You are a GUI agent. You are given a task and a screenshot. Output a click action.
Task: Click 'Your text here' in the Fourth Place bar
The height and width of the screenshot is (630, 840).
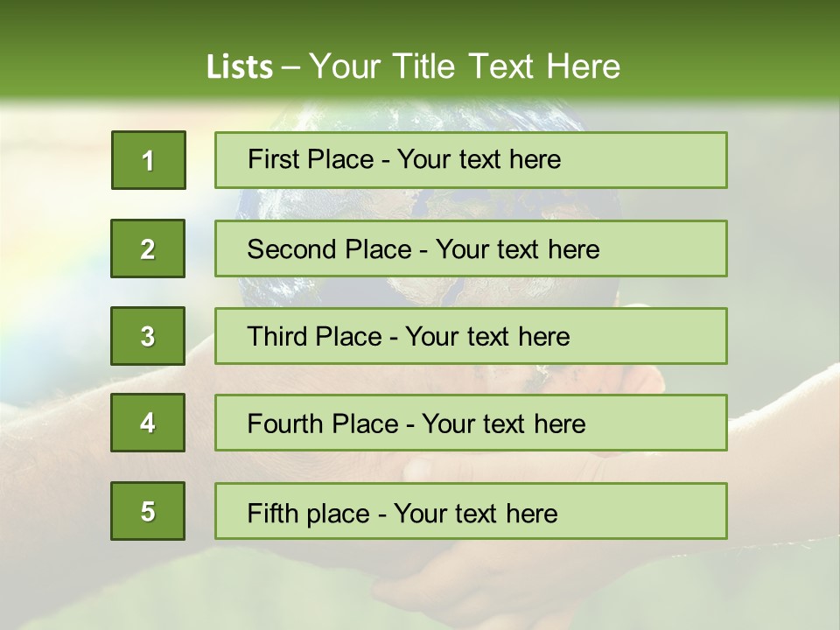point(503,424)
